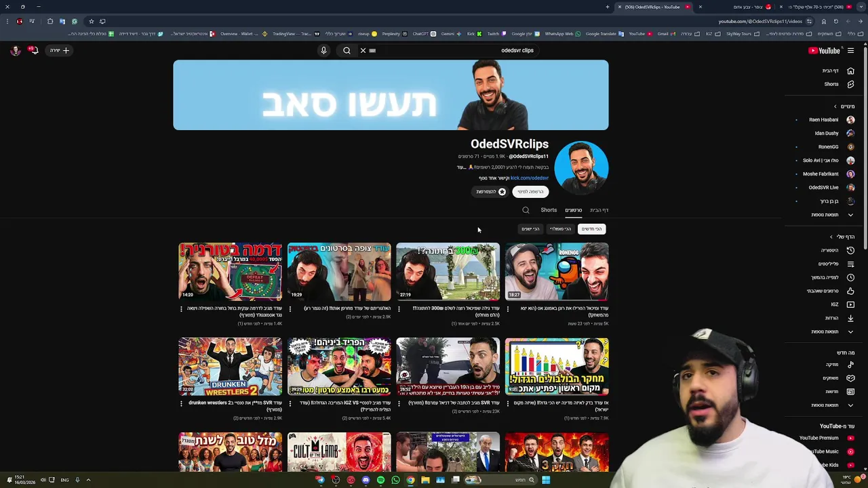Go to the Home item in sidebar
The image size is (868, 488).
[837, 70]
